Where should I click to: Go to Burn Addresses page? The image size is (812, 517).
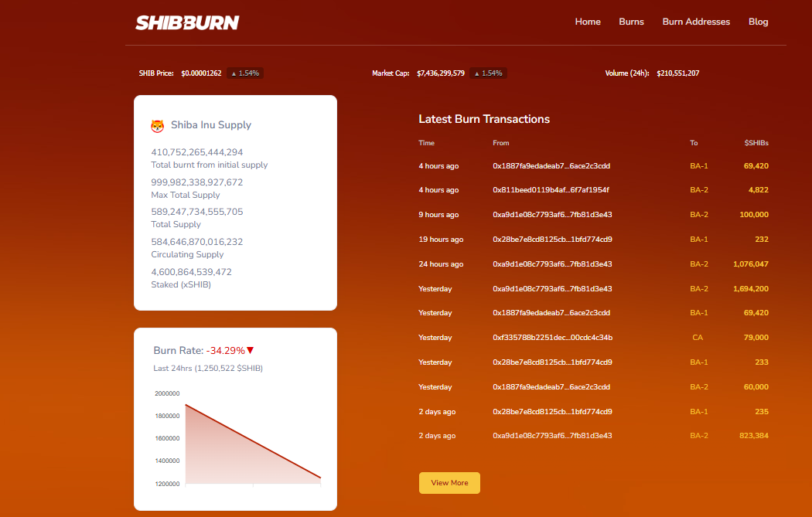(696, 22)
